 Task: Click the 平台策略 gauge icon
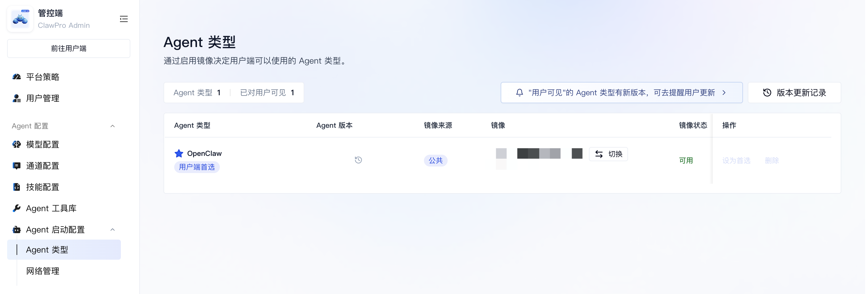click(17, 77)
